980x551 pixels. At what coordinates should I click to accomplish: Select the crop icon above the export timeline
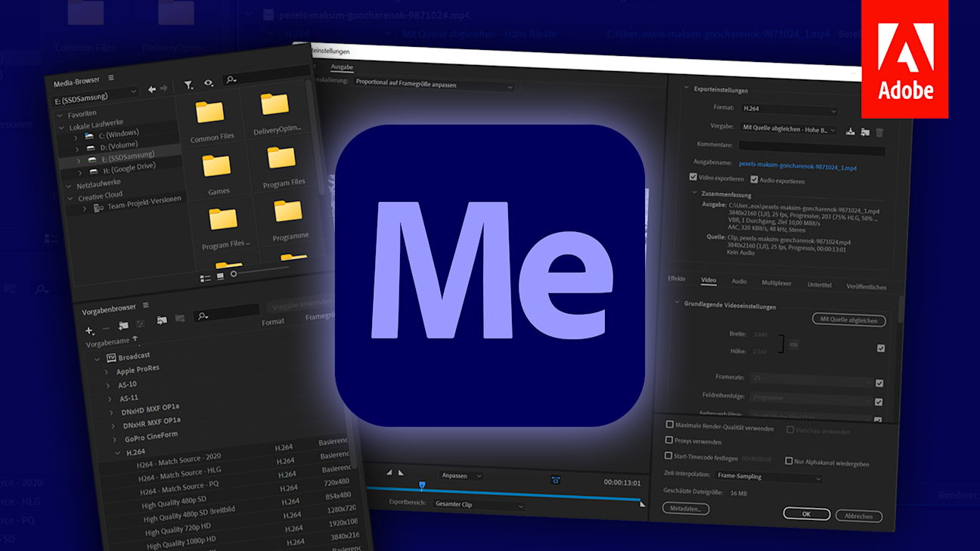point(555,481)
